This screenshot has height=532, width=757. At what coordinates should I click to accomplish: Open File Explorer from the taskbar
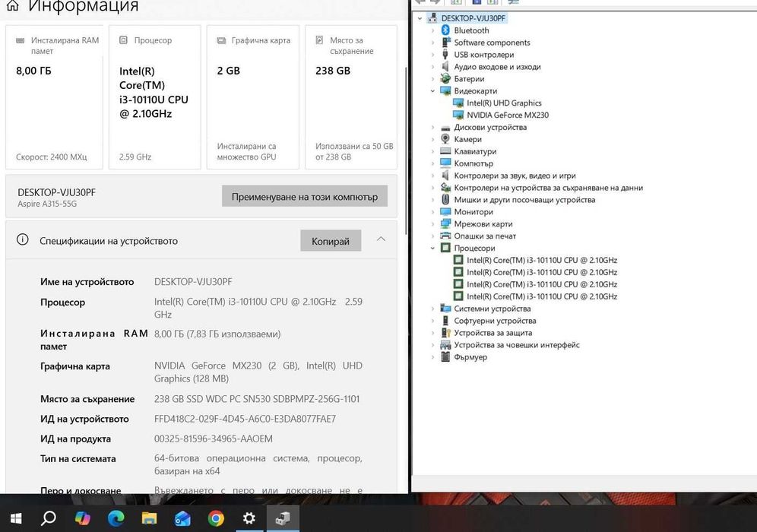point(149,518)
